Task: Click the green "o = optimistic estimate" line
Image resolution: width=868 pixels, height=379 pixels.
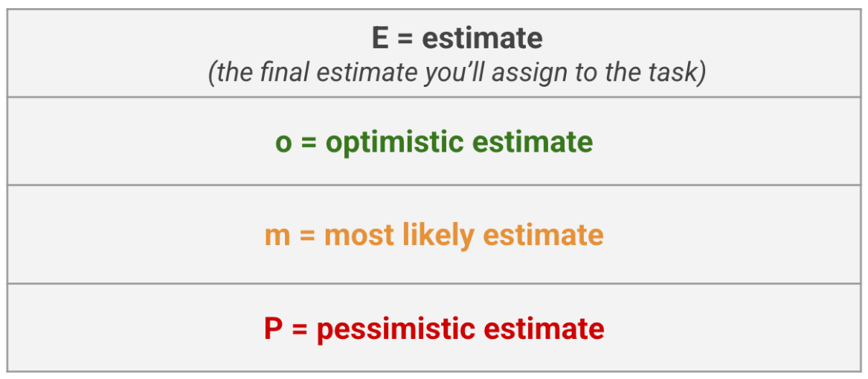Action: (x=434, y=142)
